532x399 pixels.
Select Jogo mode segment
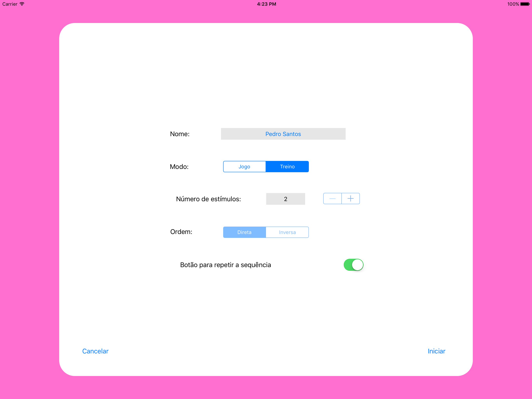click(244, 167)
